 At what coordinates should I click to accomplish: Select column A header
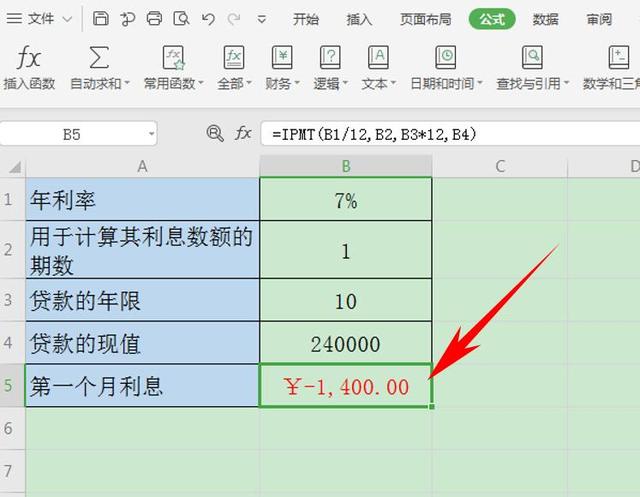(x=142, y=166)
